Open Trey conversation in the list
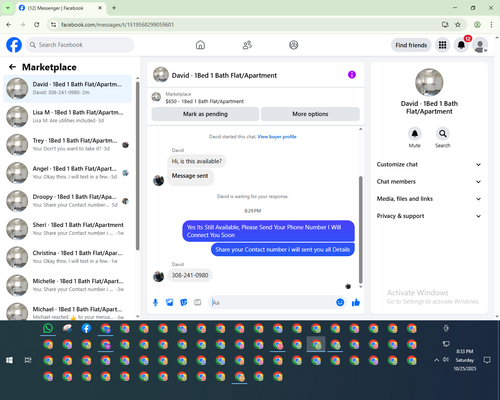This screenshot has height=400, width=500. pos(67,145)
